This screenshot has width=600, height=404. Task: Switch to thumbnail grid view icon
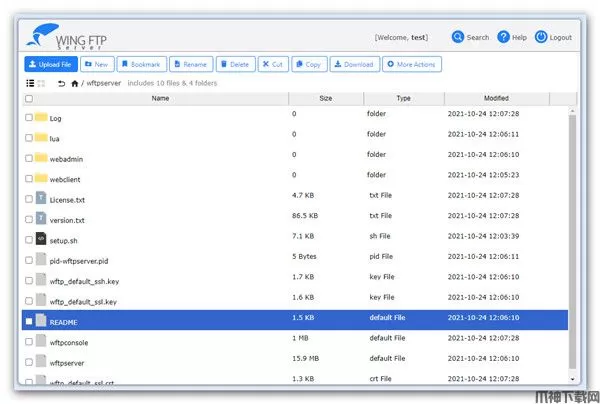(41, 83)
